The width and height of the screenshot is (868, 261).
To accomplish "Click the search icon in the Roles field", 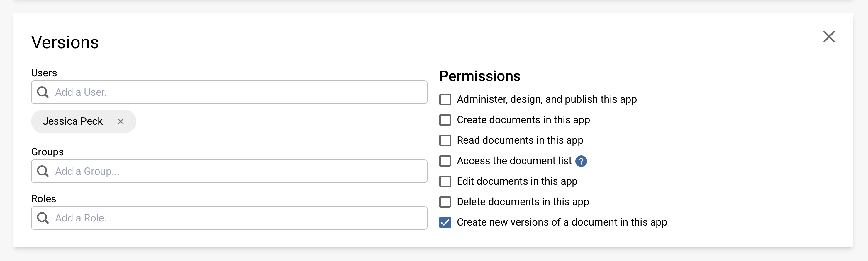I will pyautogui.click(x=43, y=218).
